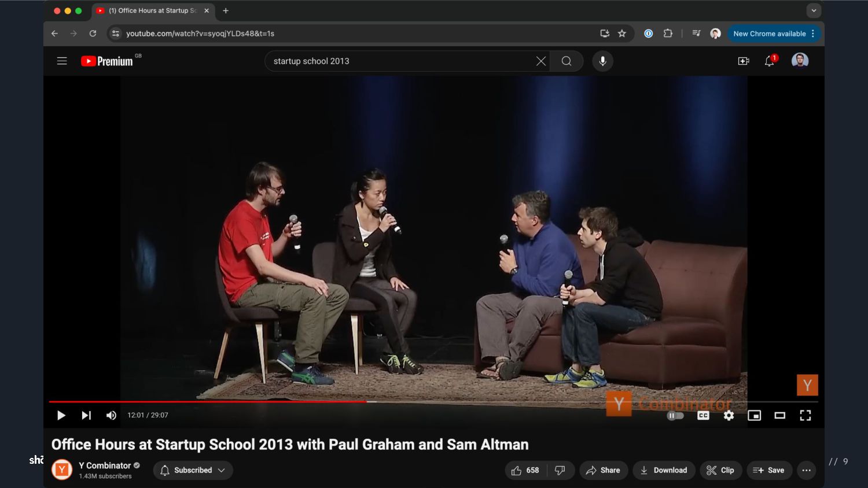Open the media controls icon in the toolbar
The width and height of the screenshot is (868, 488).
click(696, 34)
